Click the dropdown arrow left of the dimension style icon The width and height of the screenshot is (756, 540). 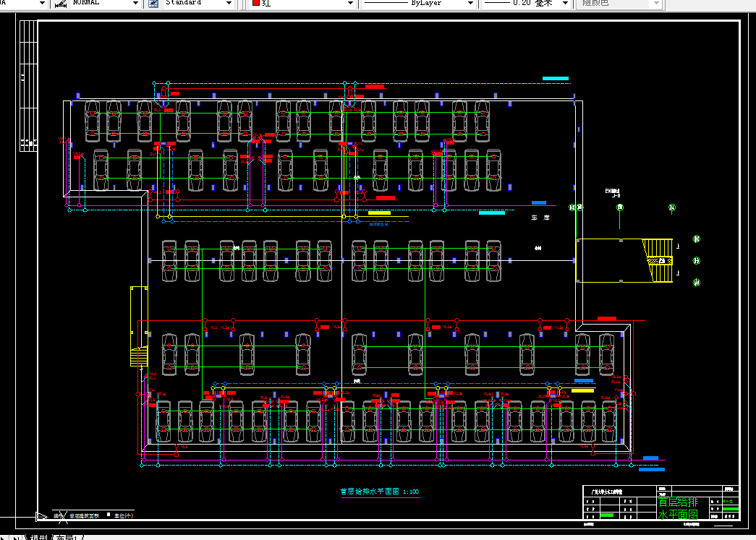pyautogui.click(x=42, y=3)
